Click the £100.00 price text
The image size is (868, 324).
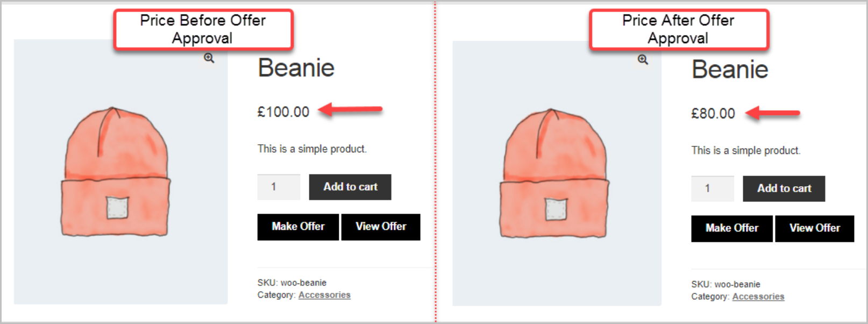[282, 111]
